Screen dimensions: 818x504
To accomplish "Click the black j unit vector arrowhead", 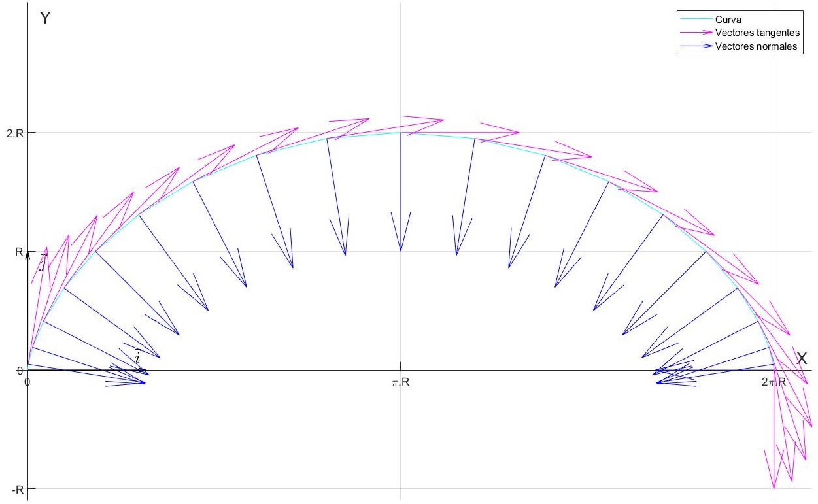I will [x=27, y=254].
